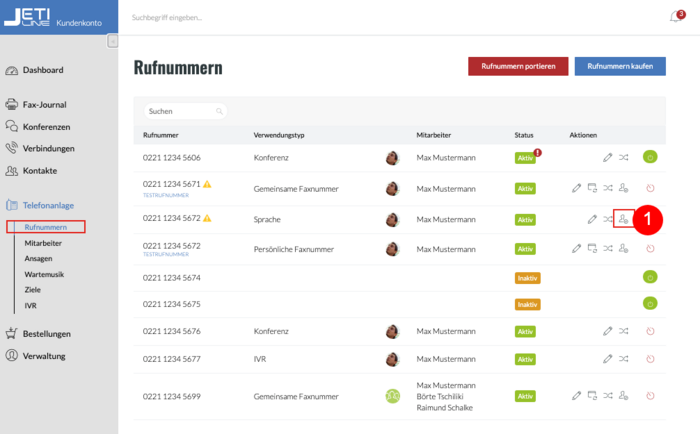Deactivate number 0221 1234 5671 with red power icon
700x434 pixels.
click(x=649, y=188)
